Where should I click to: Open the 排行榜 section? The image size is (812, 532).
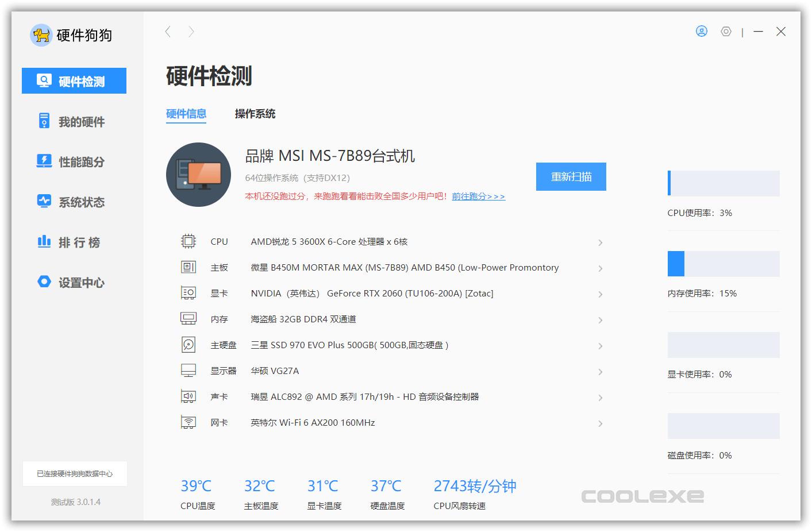(79, 242)
